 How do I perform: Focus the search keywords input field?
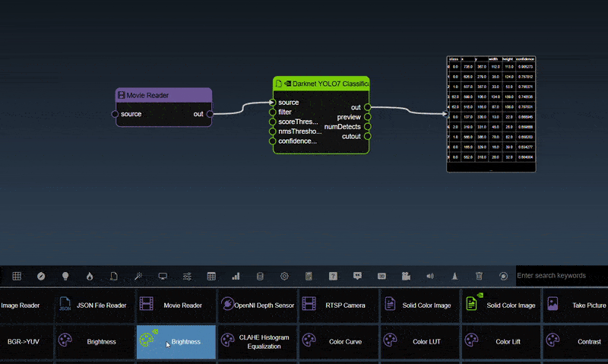(561, 275)
